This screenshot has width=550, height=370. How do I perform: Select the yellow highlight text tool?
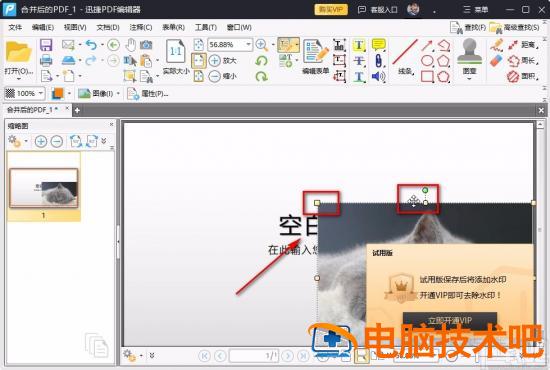358,45
